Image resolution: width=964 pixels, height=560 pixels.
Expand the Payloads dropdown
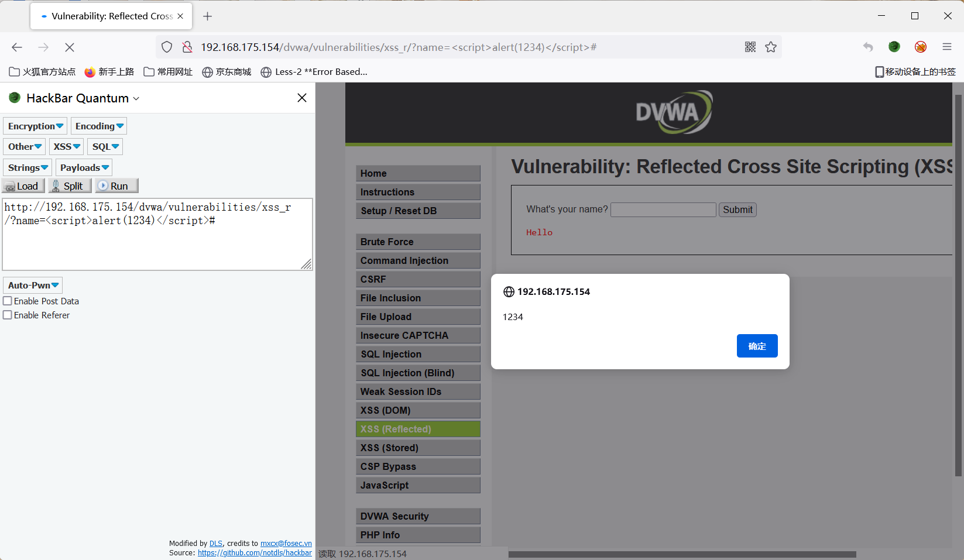(84, 167)
